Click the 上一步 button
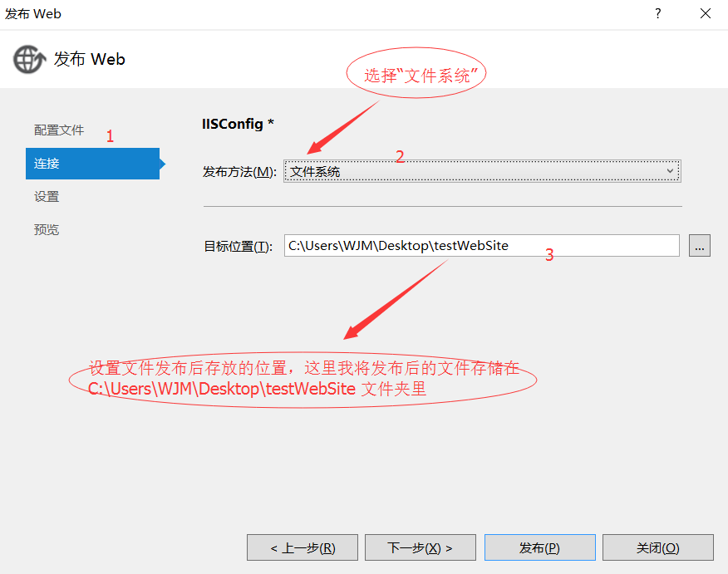This screenshot has width=728, height=574. click(x=302, y=547)
